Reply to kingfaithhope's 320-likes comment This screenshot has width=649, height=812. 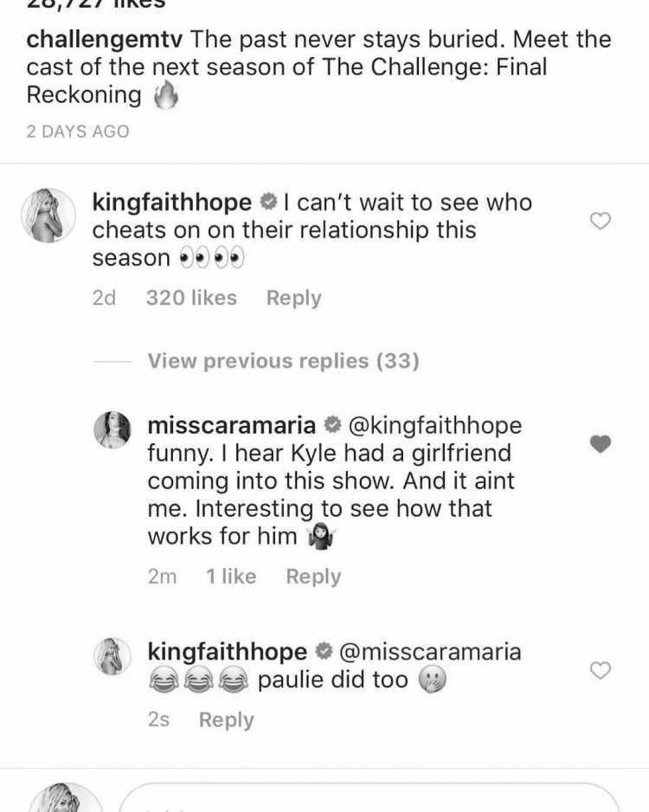tap(294, 298)
